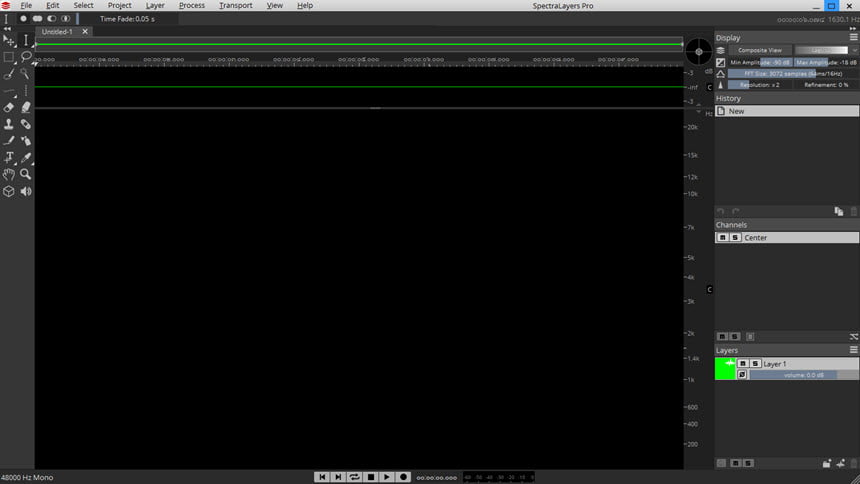Mute the Center channel

click(722, 238)
